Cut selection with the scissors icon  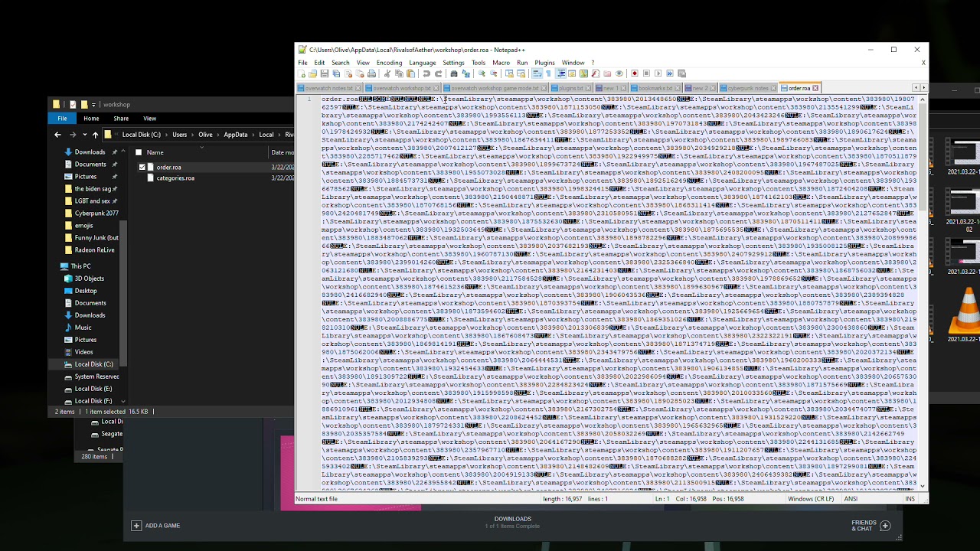coord(387,73)
